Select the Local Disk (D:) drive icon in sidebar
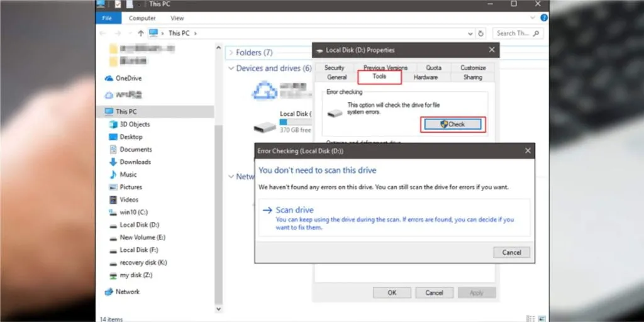644x322 pixels. 113,225
